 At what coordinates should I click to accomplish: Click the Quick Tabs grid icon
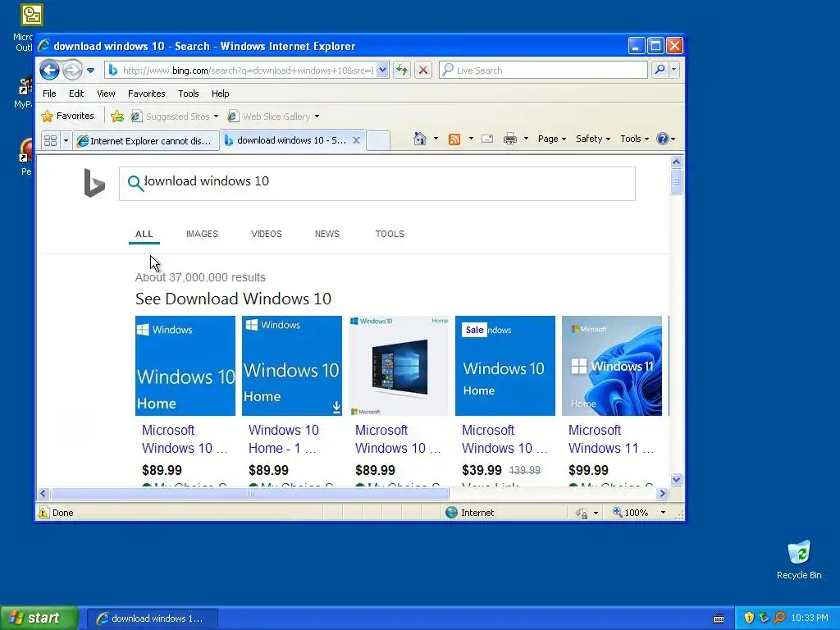pyautogui.click(x=50, y=140)
